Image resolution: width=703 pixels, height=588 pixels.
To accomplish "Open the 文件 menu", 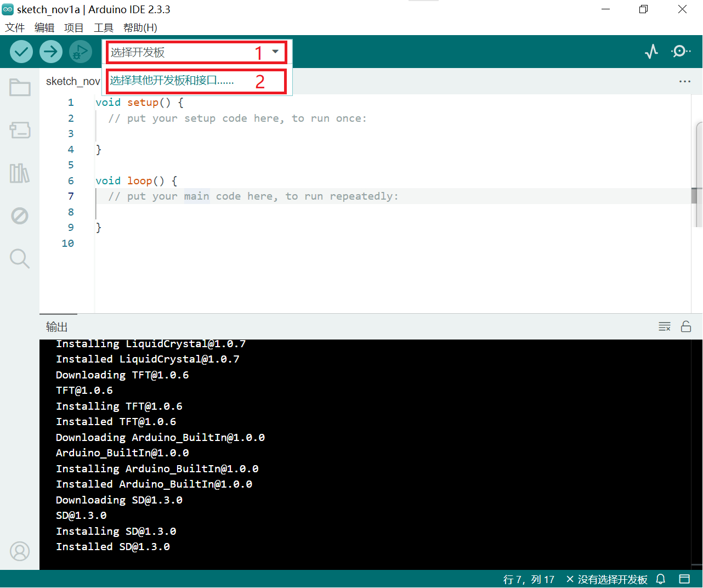I will [15, 28].
